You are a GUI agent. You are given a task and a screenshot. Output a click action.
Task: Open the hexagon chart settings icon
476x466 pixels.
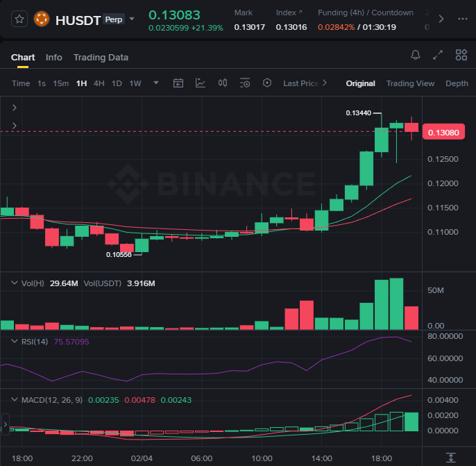click(x=267, y=83)
